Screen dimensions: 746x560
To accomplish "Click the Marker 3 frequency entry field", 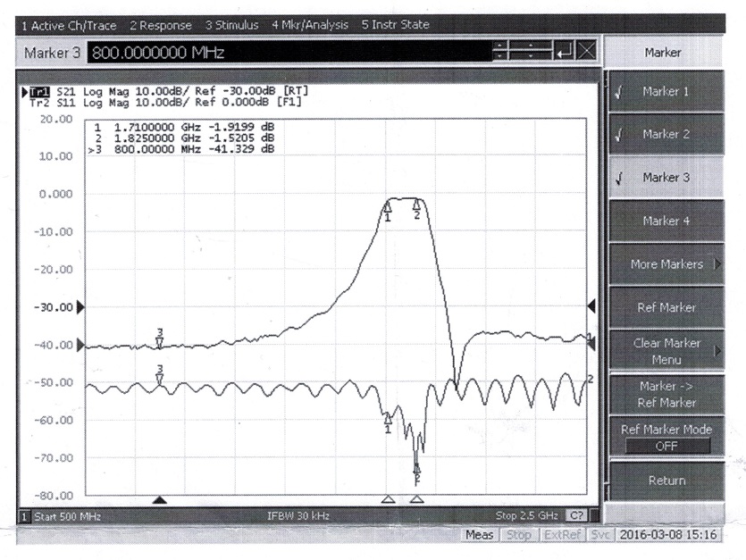I will coord(286,53).
